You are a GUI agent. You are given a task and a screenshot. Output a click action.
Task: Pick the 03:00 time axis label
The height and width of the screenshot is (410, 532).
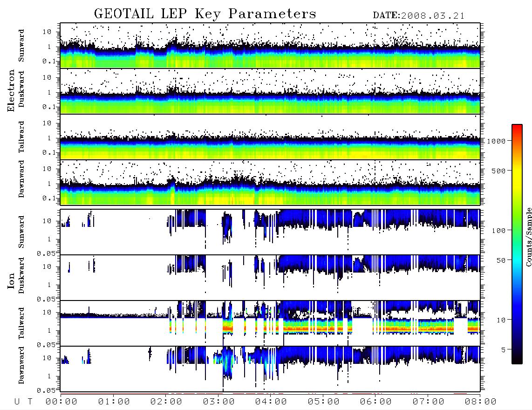(x=218, y=402)
